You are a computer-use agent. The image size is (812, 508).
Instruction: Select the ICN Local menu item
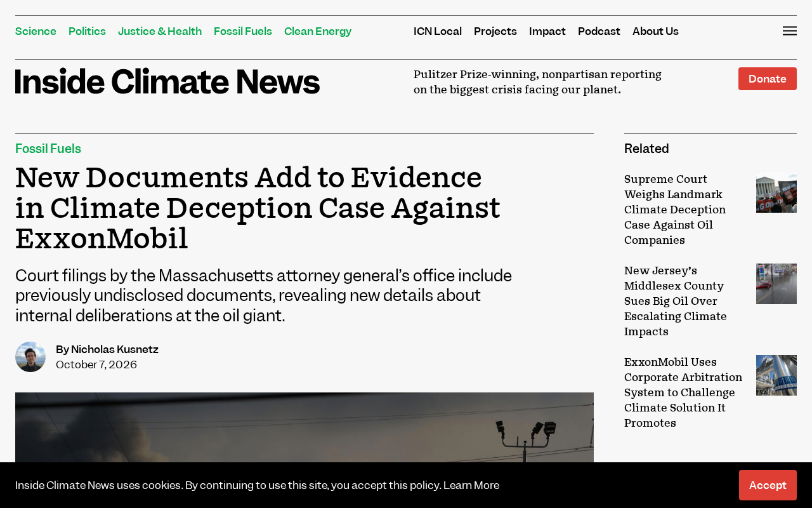[x=438, y=31]
